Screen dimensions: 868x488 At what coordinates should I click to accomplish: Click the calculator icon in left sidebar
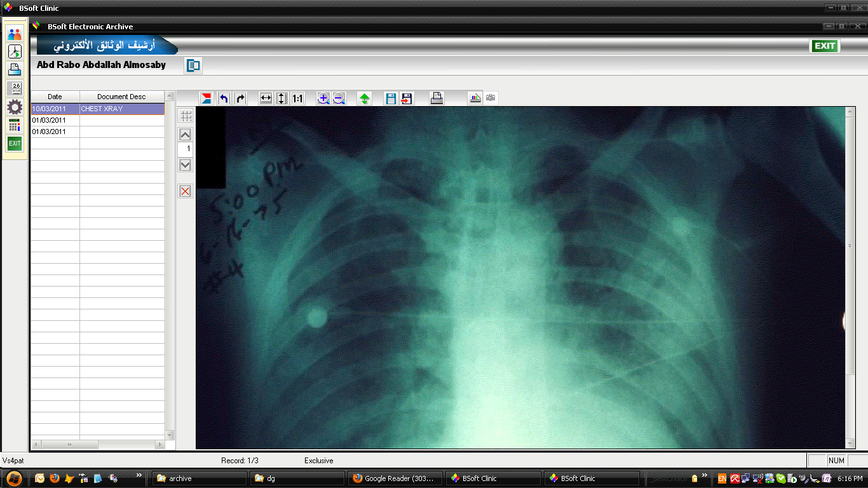pyautogui.click(x=15, y=126)
